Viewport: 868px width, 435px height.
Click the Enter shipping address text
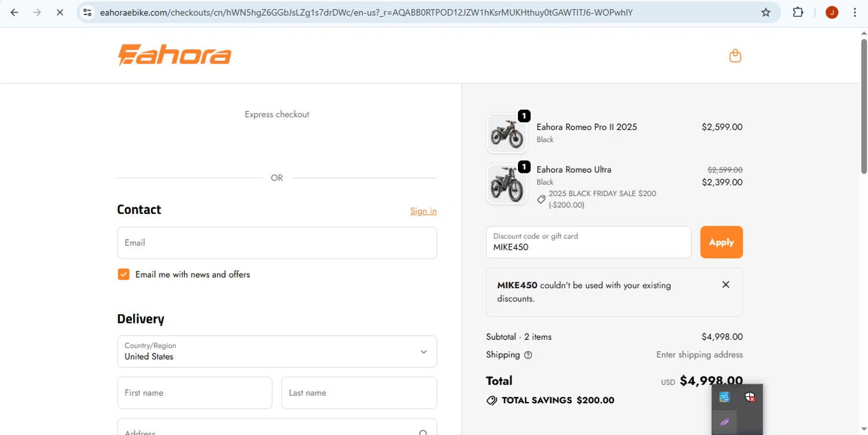tap(700, 355)
